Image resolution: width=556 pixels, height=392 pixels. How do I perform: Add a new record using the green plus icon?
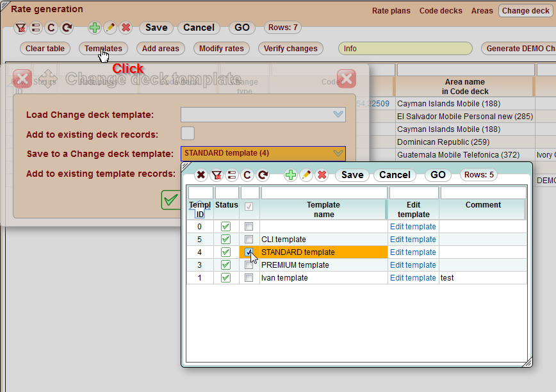pos(94,28)
